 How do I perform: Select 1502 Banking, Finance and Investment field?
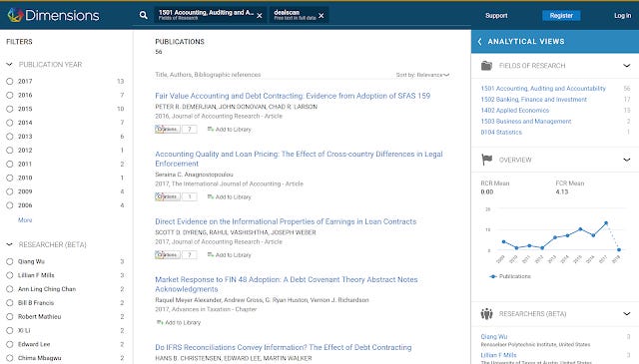tap(534, 100)
